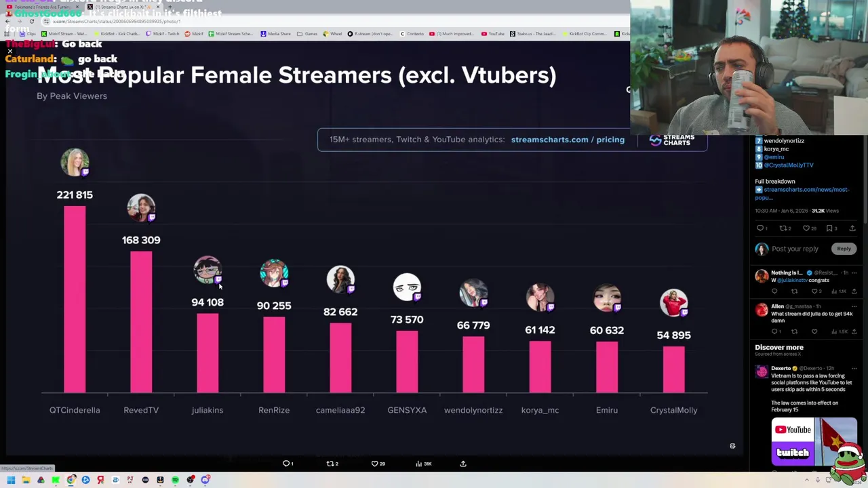Open the Games bookmarks folder
Image resolution: width=868 pixels, height=488 pixels.
click(307, 34)
